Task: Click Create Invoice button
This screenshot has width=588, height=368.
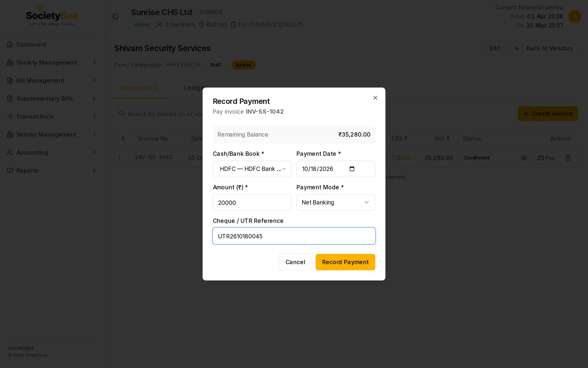Action: point(548,114)
